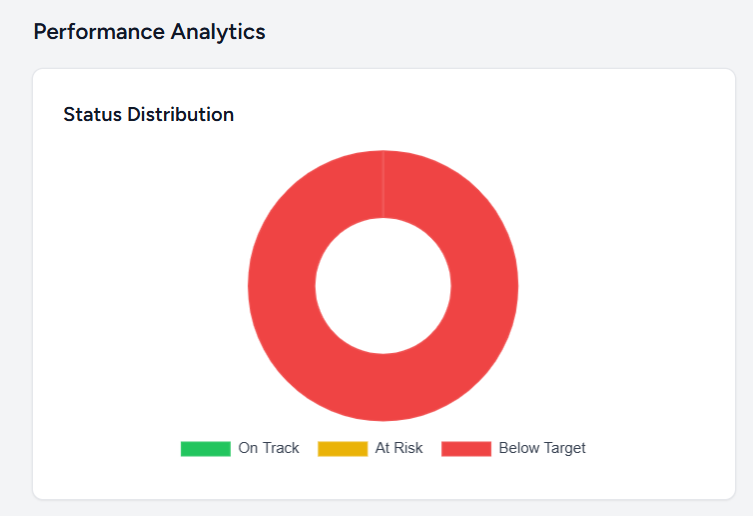Toggle the On Track legend label
The width and height of the screenshot is (753, 516).
point(268,448)
